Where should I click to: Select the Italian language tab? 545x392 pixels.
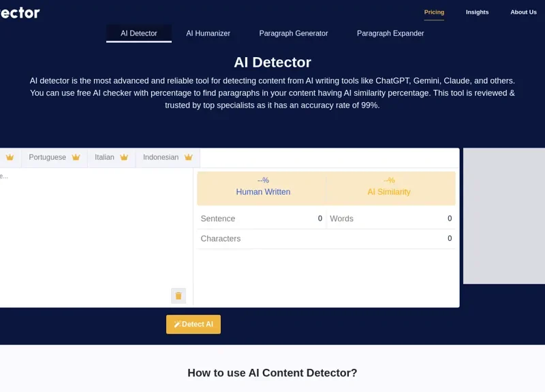(111, 158)
